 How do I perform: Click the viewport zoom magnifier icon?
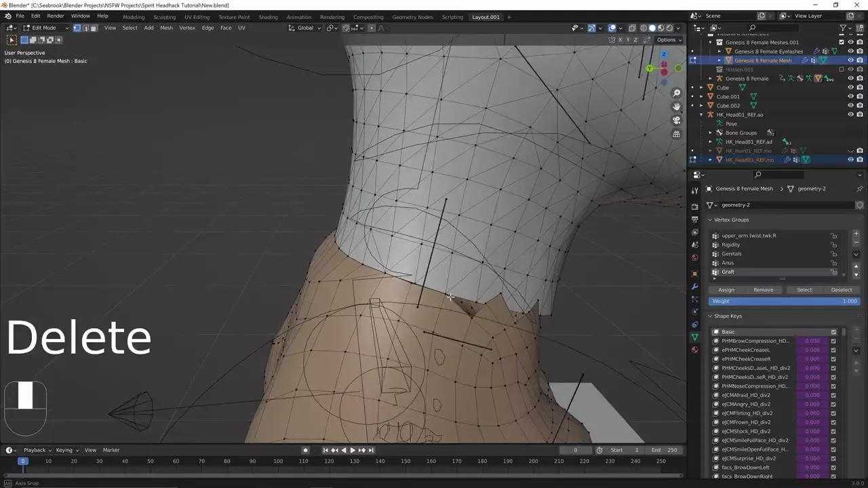pos(676,93)
